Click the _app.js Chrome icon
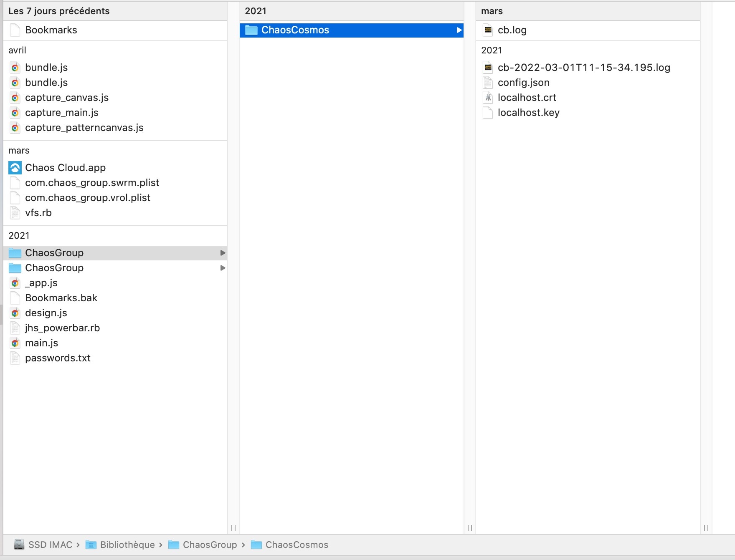Image resolution: width=735 pixels, height=560 pixels. 15,283
